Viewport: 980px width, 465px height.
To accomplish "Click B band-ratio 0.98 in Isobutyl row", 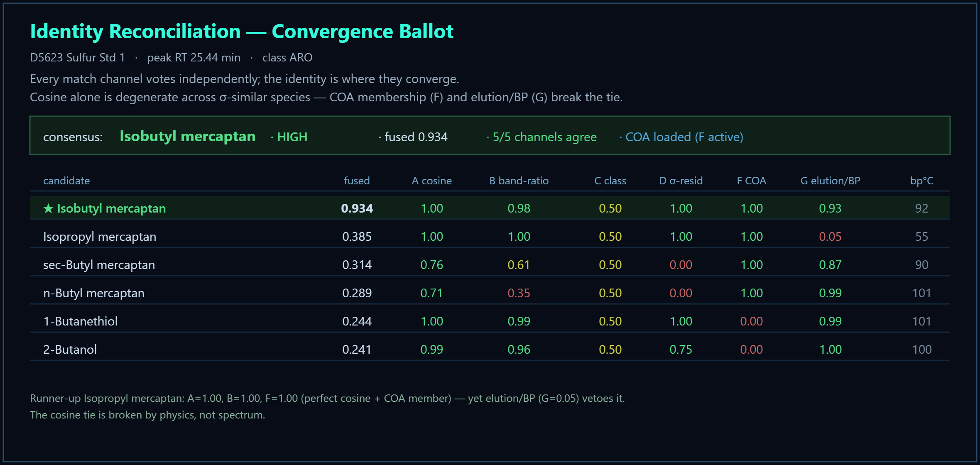I will (519, 208).
